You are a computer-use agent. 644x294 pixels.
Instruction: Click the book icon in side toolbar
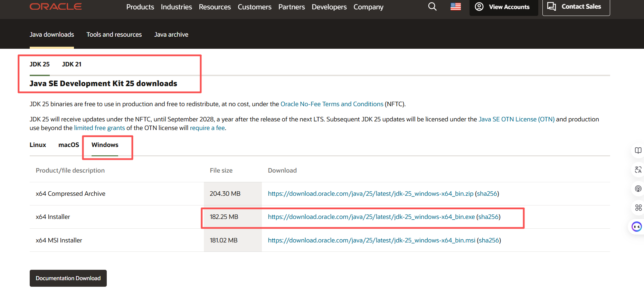638,150
